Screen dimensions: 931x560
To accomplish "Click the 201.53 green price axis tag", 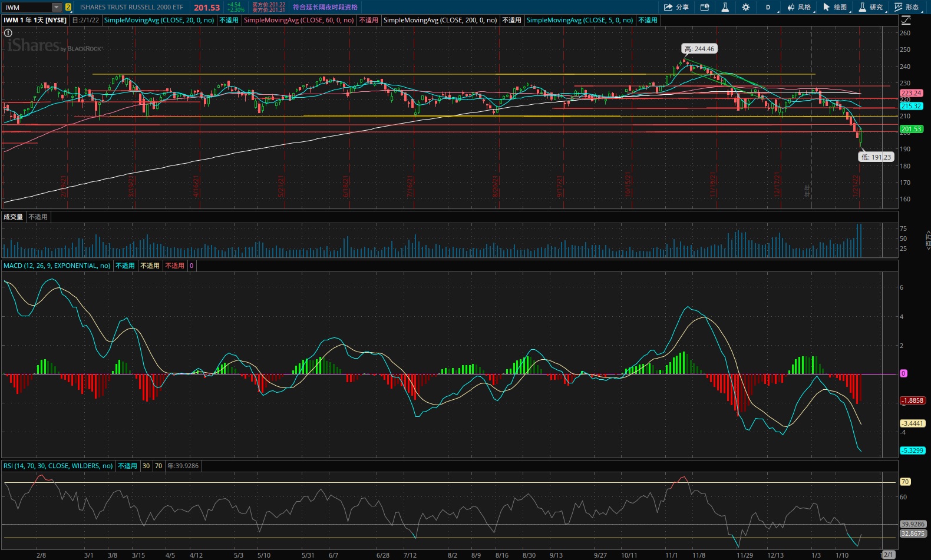I will point(911,129).
